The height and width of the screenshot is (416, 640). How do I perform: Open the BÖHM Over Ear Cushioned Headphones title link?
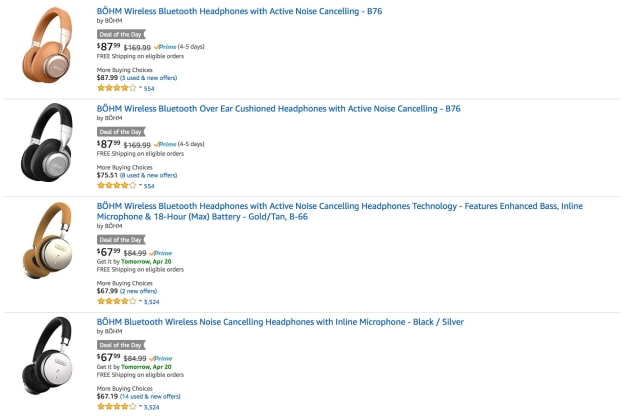click(278, 108)
